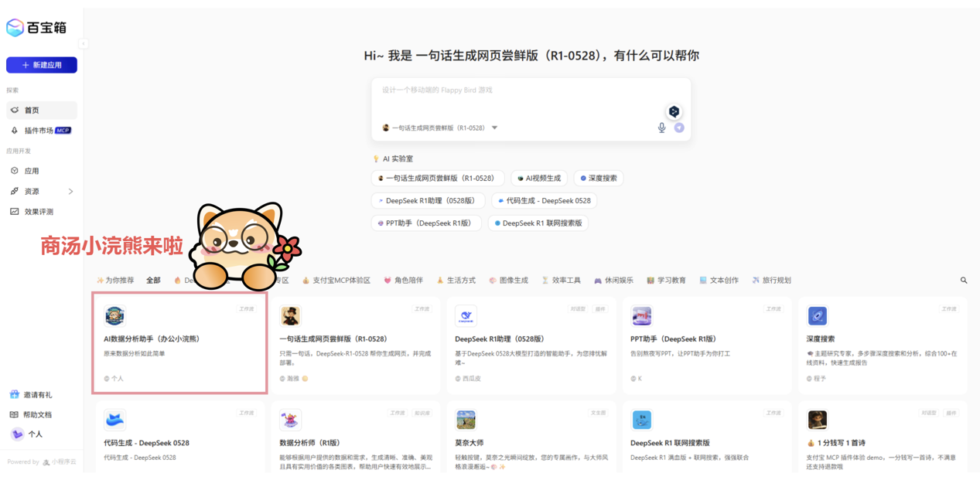Click the 代码生成 card blue whale icon
The width and height of the screenshot is (980, 480).
coord(114,420)
